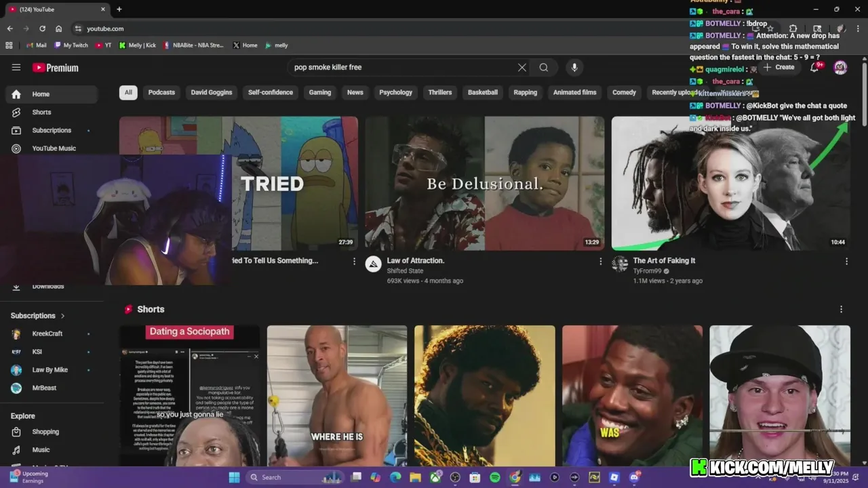Click the browser home icon
868x488 pixels.
coord(59,28)
